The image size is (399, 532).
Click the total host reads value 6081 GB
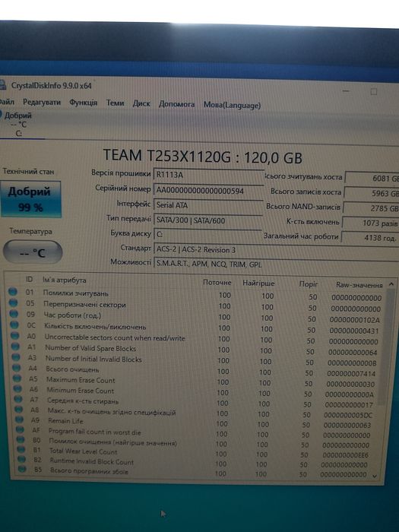pyautogui.click(x=372, y=178)
